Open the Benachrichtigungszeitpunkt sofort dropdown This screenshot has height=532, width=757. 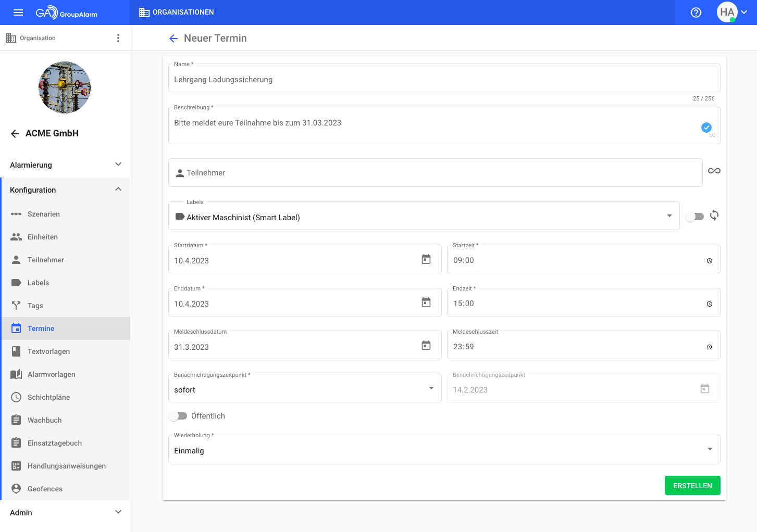(431, 388)
